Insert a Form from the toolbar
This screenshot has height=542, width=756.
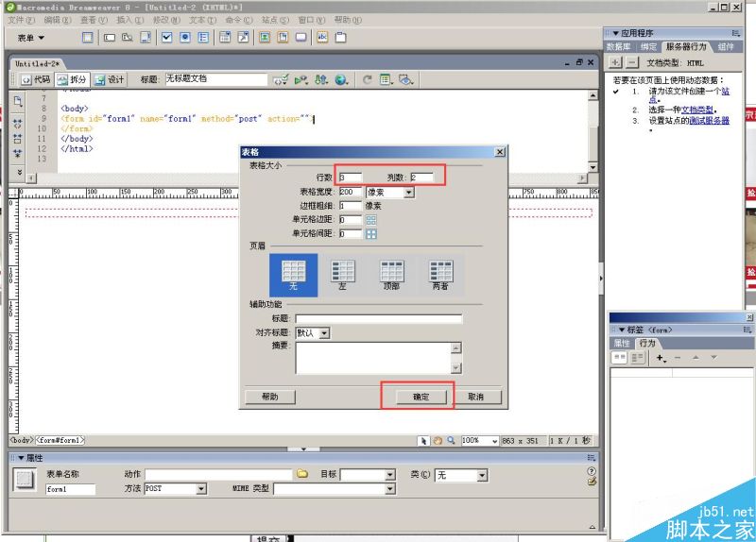tap(87, 38)
